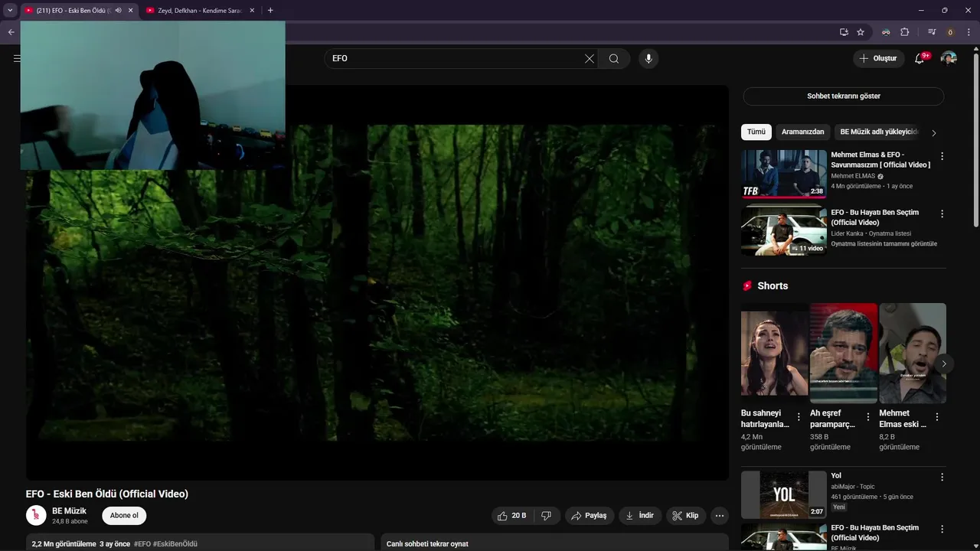
Task: Close the EFO - Eski Ben Öldü tab
Action: [131, 11]
